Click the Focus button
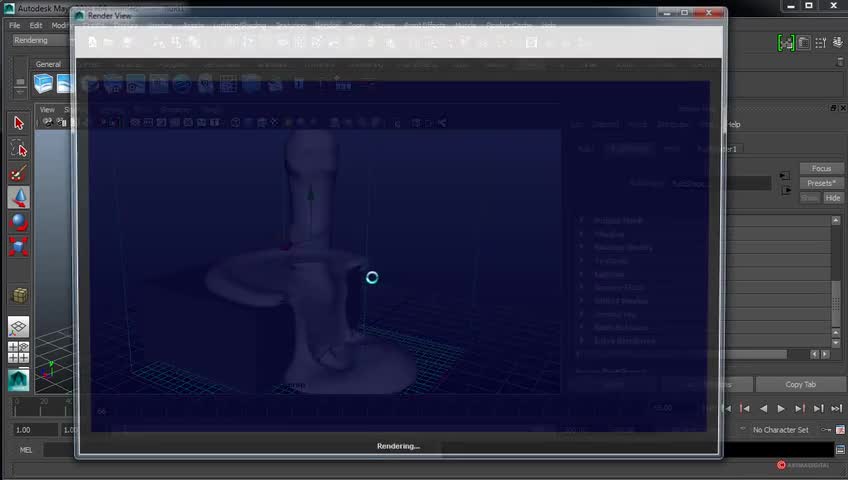The image size is (848, 480). click(821, 169)
